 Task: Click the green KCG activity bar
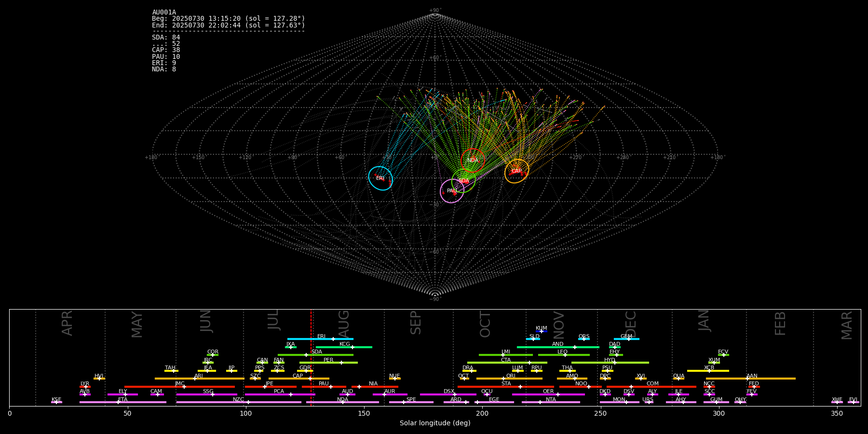coord(344,347)
